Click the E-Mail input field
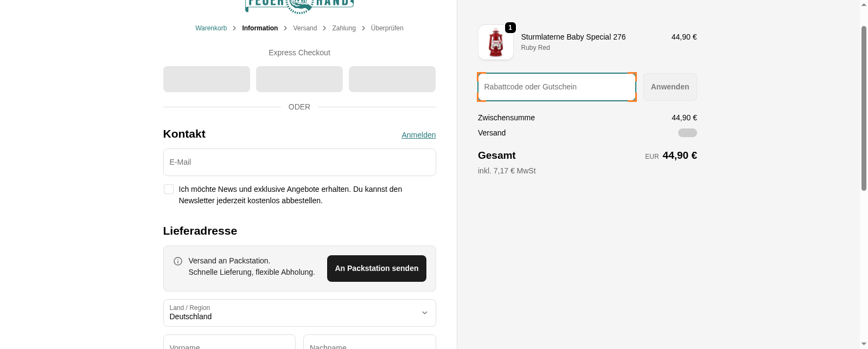 [x=299, y=162]
